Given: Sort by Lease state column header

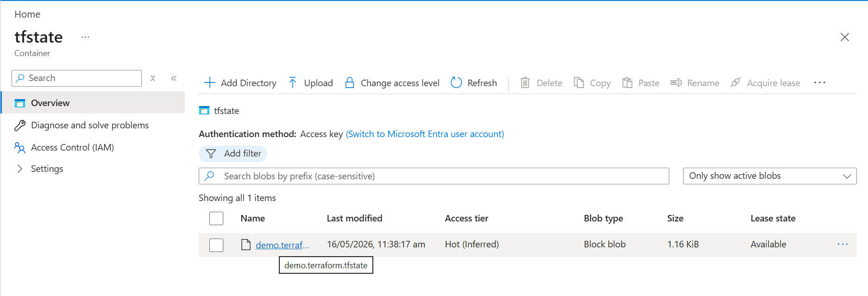Looking at the screenshot, I should 773,218.
